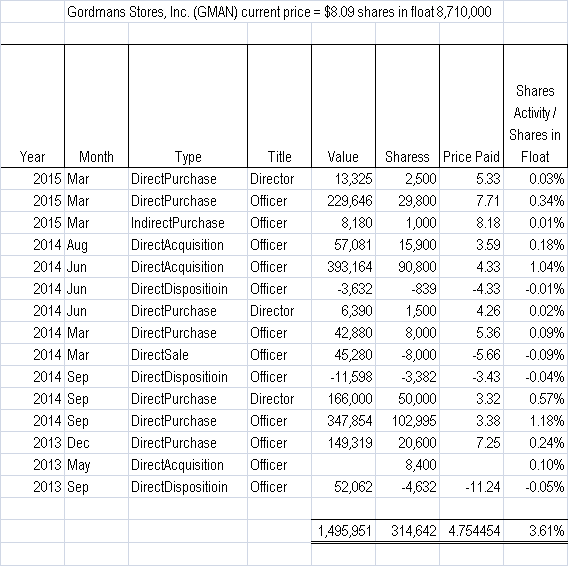Image resolution: width=568 pixels, height=566 pixels.
Task: Select the average price cell 4.754454
Action: coord(471,531)
